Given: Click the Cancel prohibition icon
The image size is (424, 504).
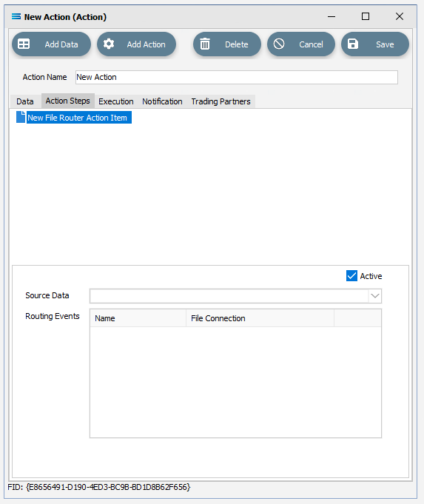Looking at the screenshot, I should pyautogui.click(x=279, y=44).
